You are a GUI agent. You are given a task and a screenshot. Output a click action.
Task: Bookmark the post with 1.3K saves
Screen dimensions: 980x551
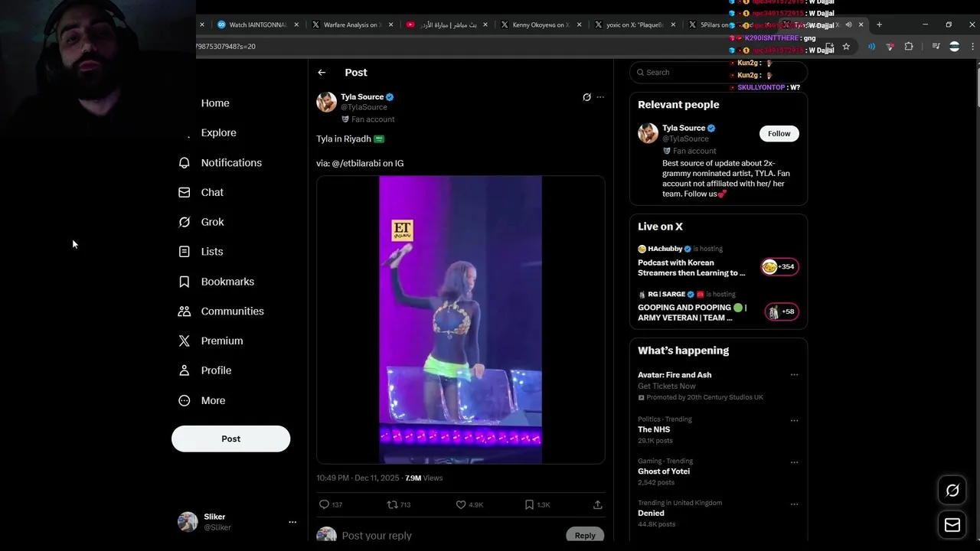click(x=529, y=505)
